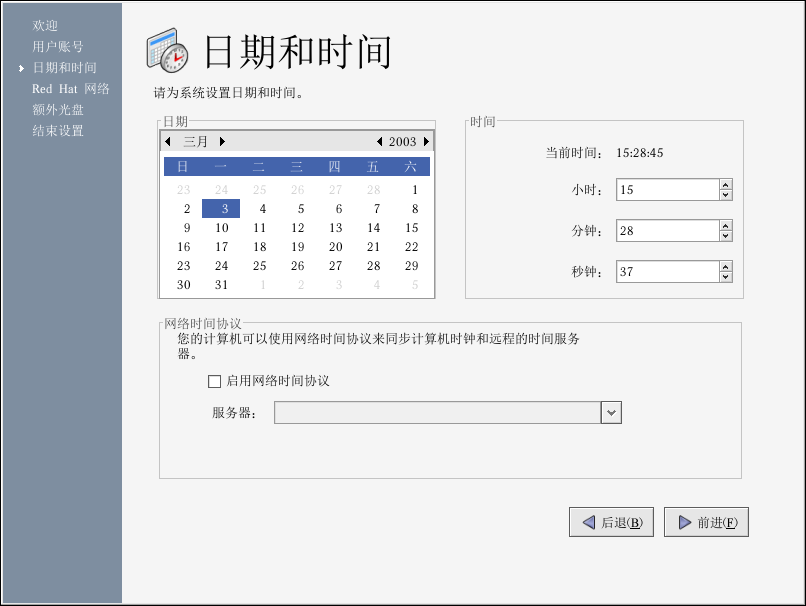
Task: Click the 四 weekday column header
Action: (335, 167)
